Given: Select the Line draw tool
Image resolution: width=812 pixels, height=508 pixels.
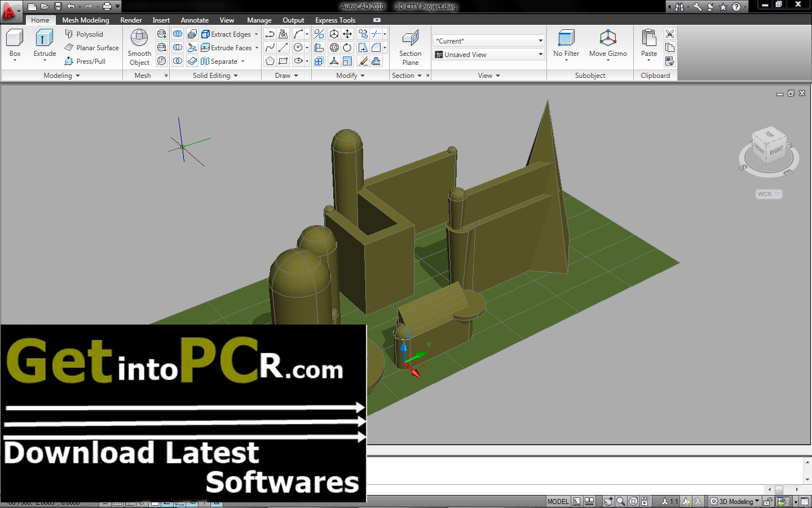Looking at the screenshot, I should tap(283, 48).
